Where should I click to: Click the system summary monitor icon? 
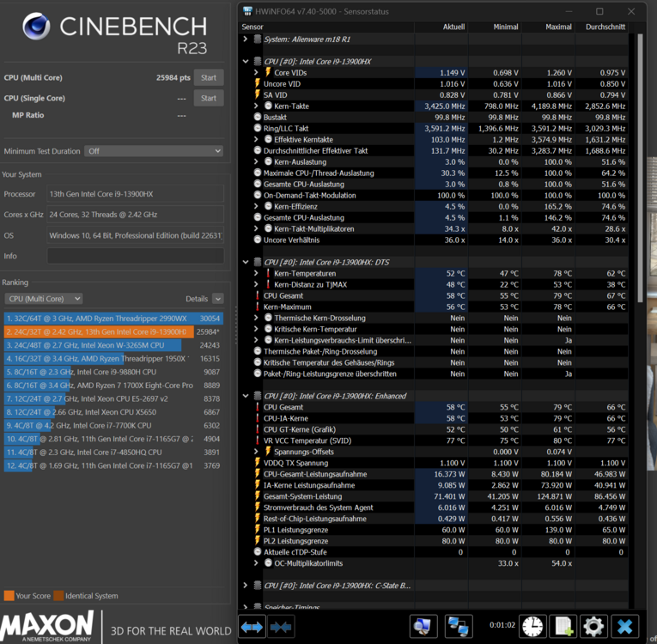click(x=423, y=626)
